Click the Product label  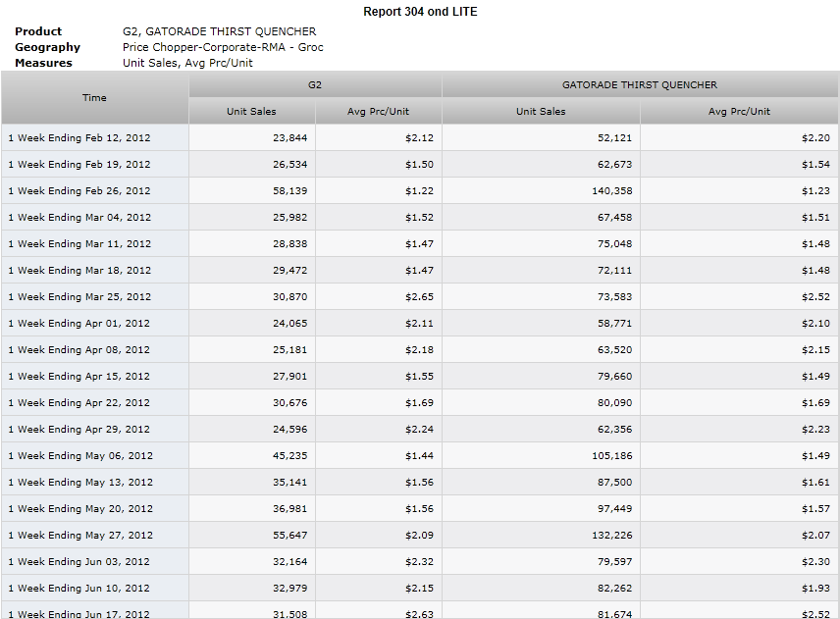38,31
